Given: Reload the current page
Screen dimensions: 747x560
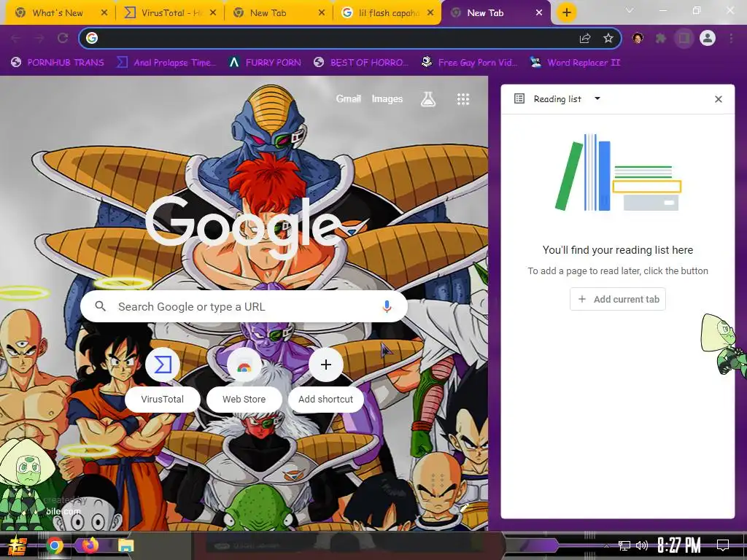Looking at the screenshot, I should pos(63,38).
